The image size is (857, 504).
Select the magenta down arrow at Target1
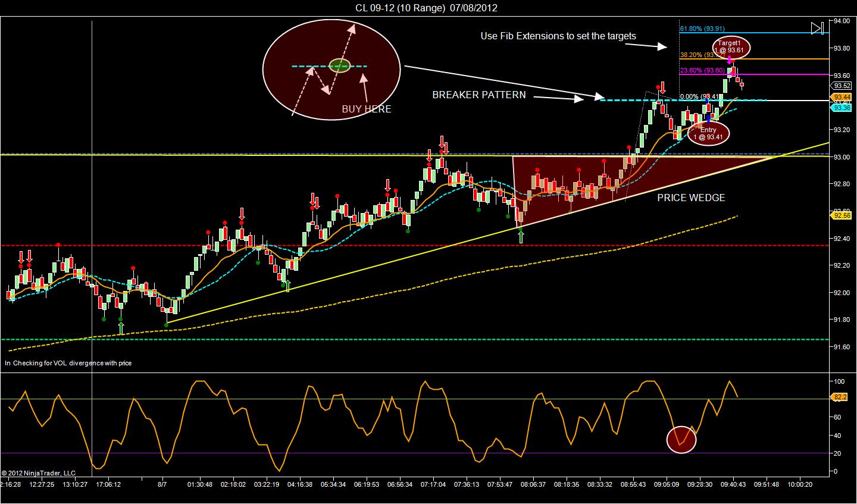pos(730,59)
